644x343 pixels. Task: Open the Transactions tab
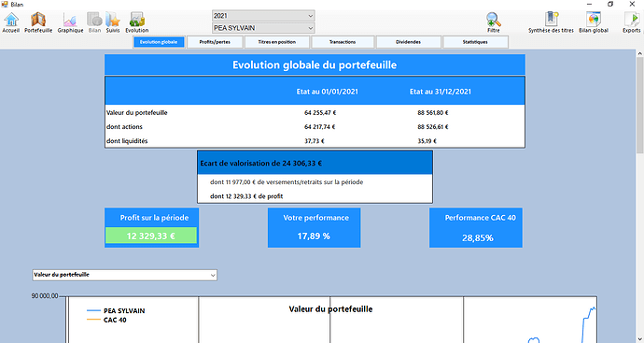click(x=343, y=42)
